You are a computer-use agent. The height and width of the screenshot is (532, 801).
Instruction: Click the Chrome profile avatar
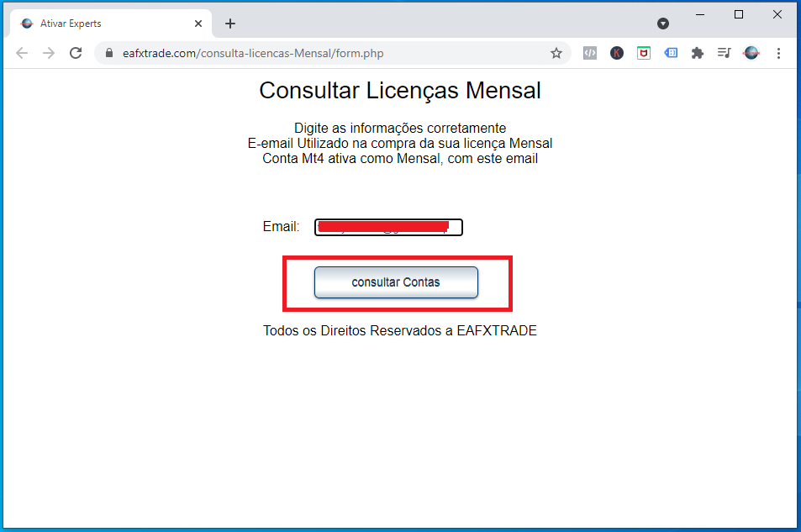click(751, 53)
